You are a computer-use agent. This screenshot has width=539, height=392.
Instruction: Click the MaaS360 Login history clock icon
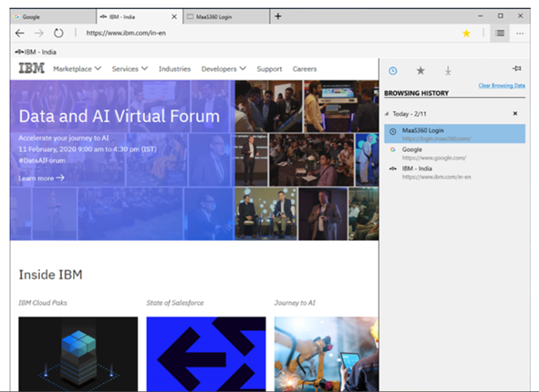point(392,131)
